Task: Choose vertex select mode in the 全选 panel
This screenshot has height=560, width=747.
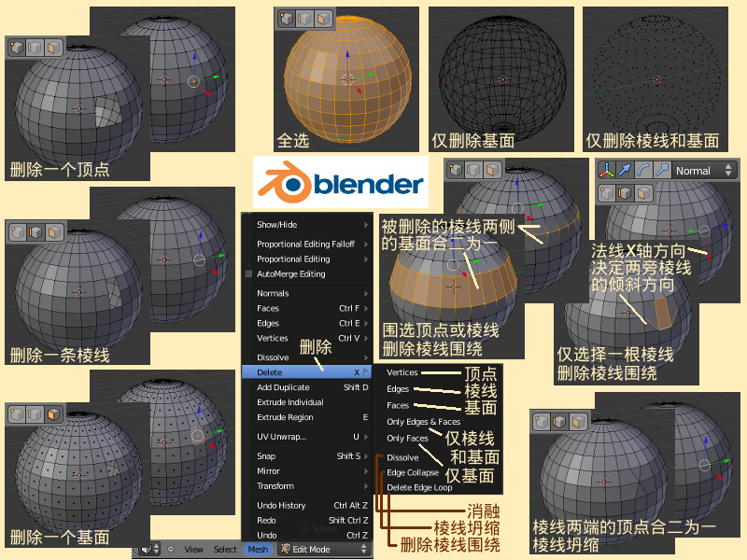Action: [x=287, y=19]
